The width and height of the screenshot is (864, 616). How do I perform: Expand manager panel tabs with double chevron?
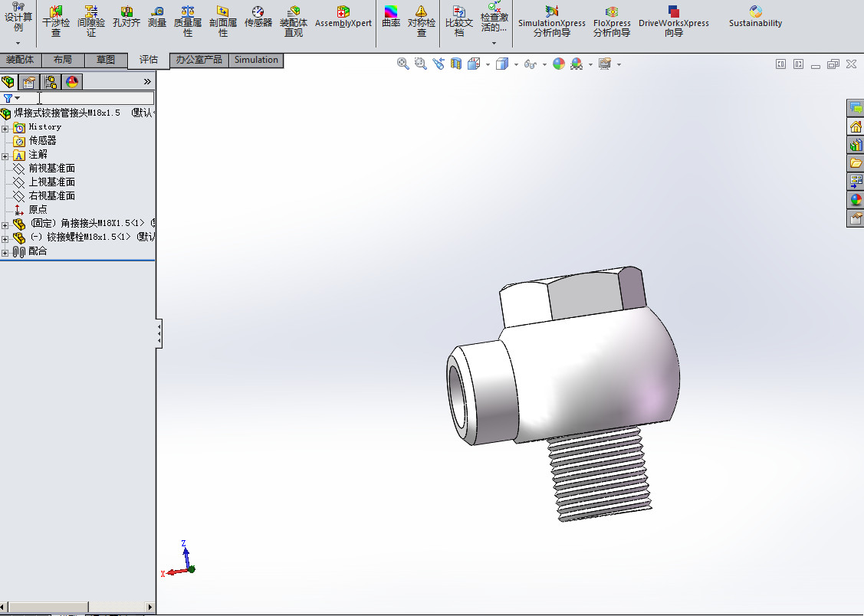click(x=147, y=81)
